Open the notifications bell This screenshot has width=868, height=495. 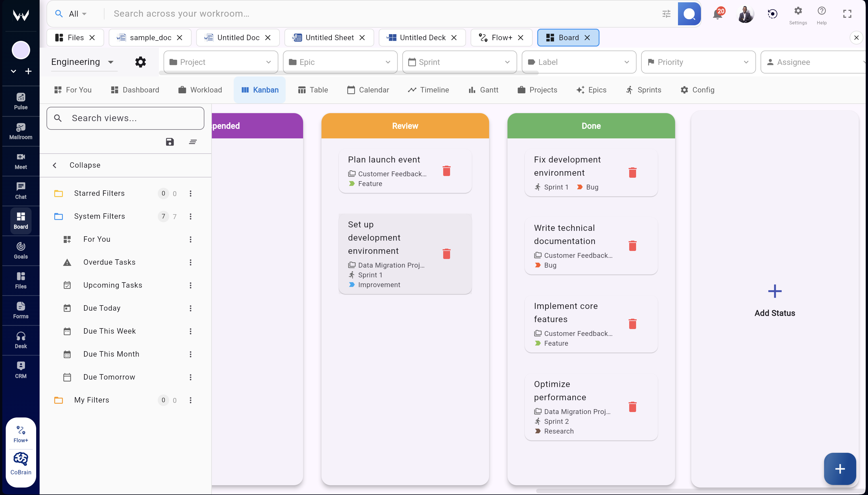(x=717, y=13)
